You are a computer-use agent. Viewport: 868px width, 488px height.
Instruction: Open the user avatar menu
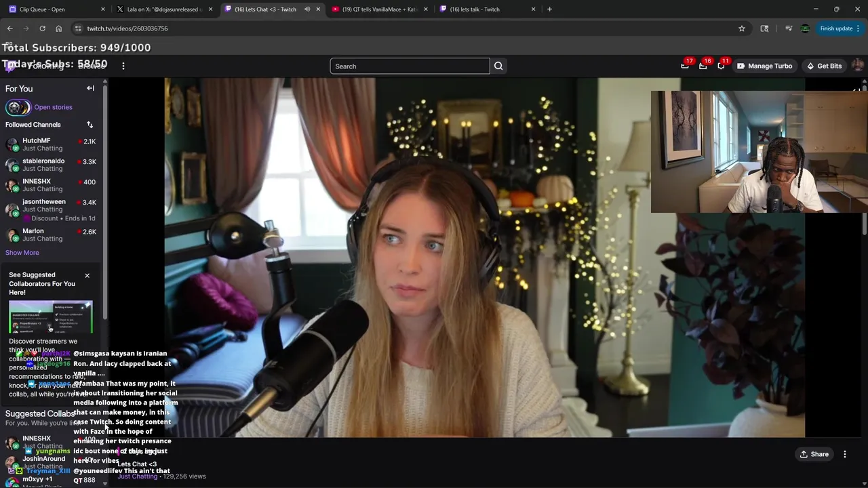click(858, 66)
